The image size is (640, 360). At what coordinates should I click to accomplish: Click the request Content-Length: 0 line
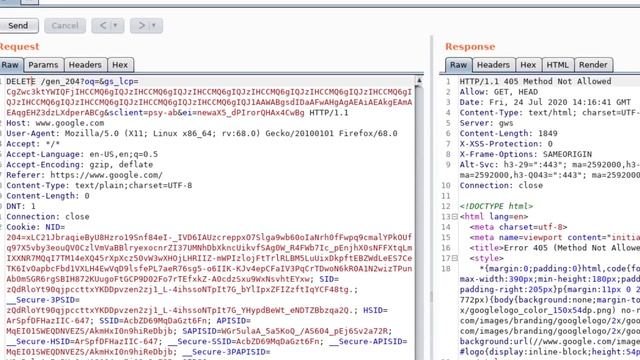coord(48,196)
